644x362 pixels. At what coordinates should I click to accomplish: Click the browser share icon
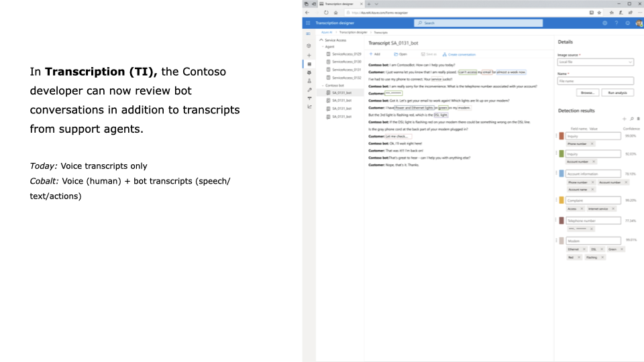[631, 13]
